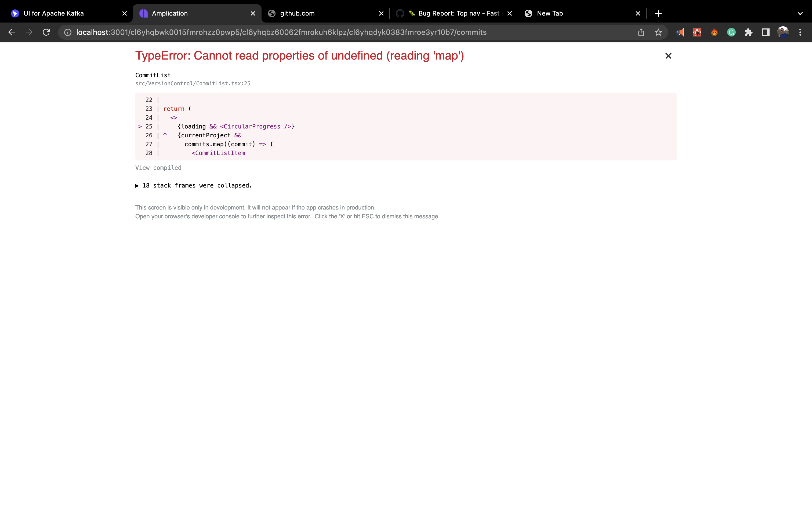Share the current page
The height and width of the screenshot is (507, 812).
pos(641,32)
